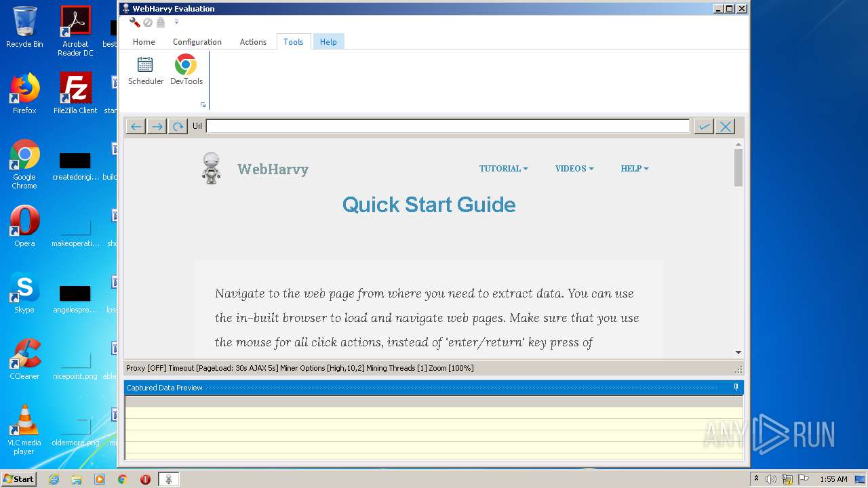Click the gray stop icon in quick toolbar

[x=148, y=22]
